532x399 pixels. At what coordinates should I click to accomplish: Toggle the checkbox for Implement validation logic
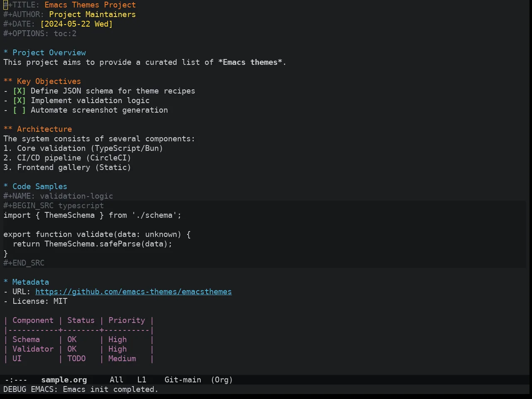[19, 101]
